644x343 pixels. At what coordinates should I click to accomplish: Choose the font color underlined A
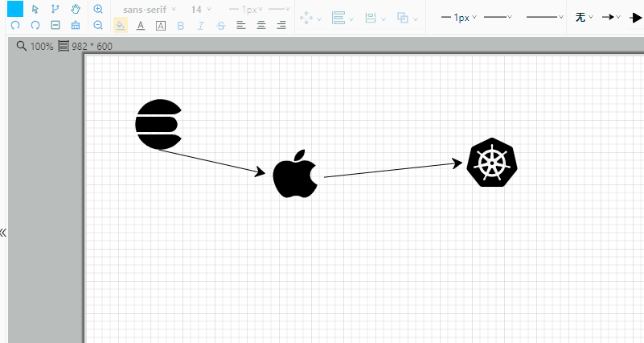141,26
